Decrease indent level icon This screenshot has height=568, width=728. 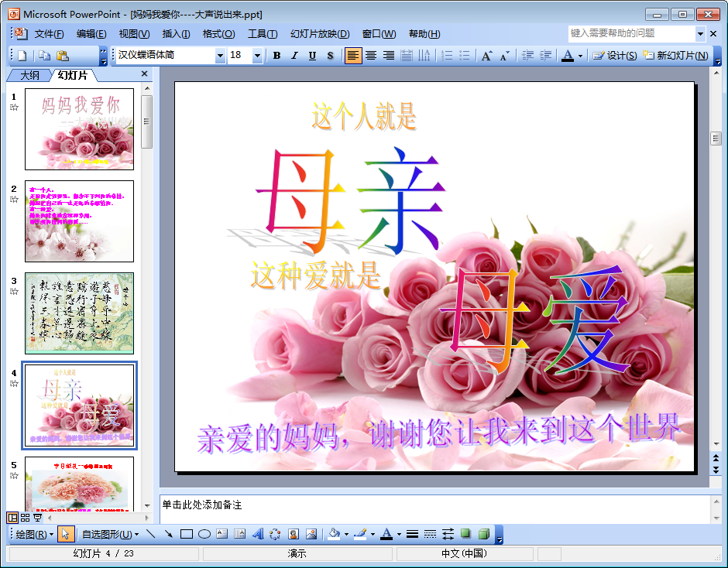tap(527, 56)
